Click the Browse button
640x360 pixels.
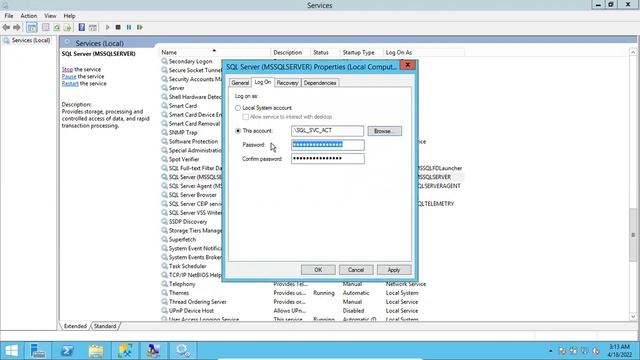coord(384,131)
